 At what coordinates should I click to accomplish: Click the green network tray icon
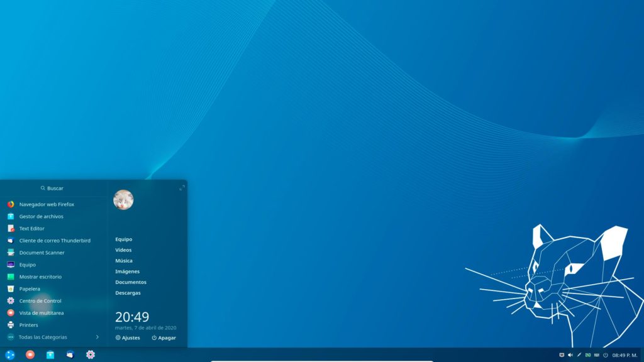[588, 355]
